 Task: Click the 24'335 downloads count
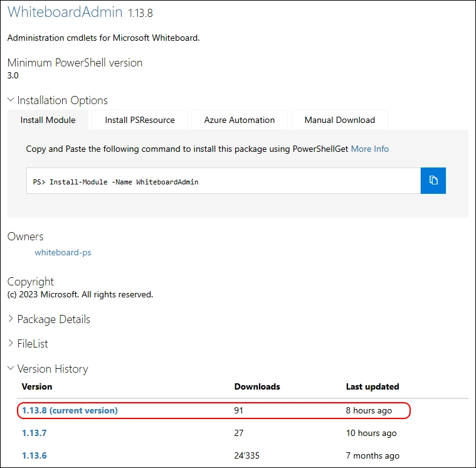tap(248, 455)
